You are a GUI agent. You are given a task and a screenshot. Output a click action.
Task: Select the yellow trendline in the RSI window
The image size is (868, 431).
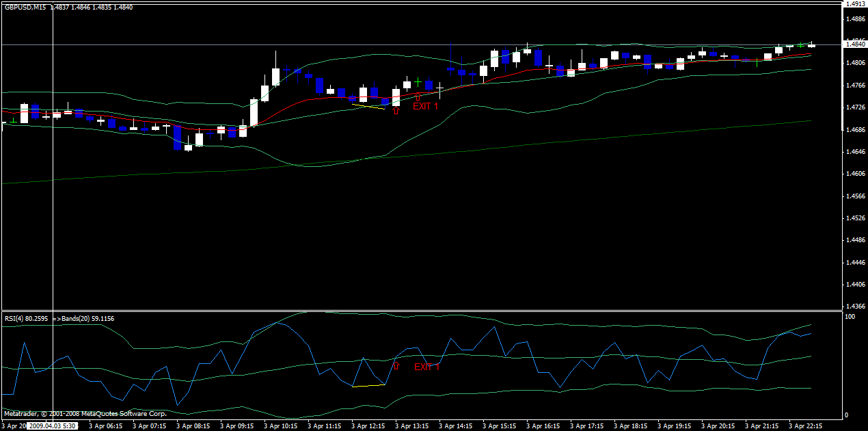click(x=369, y=386)
